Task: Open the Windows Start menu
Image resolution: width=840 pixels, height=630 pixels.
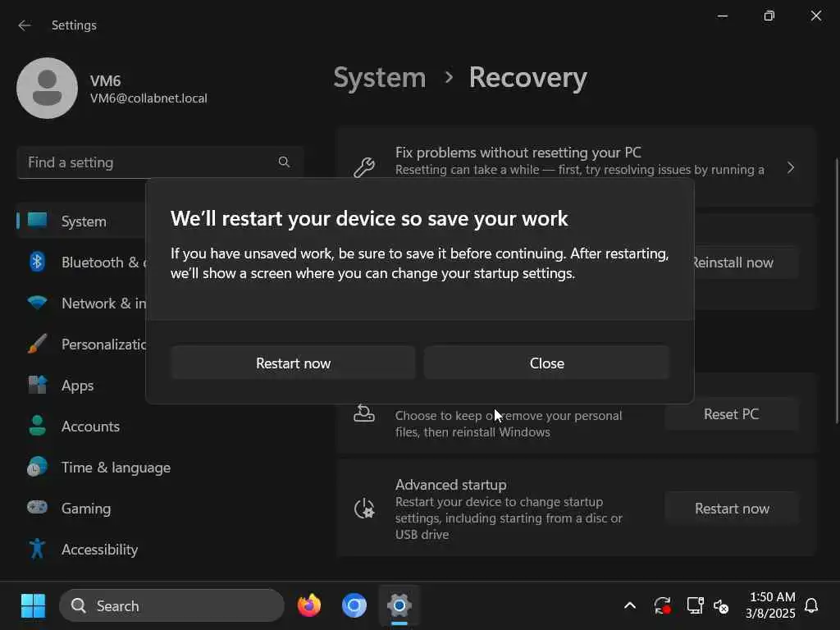Action: point(33,606)
